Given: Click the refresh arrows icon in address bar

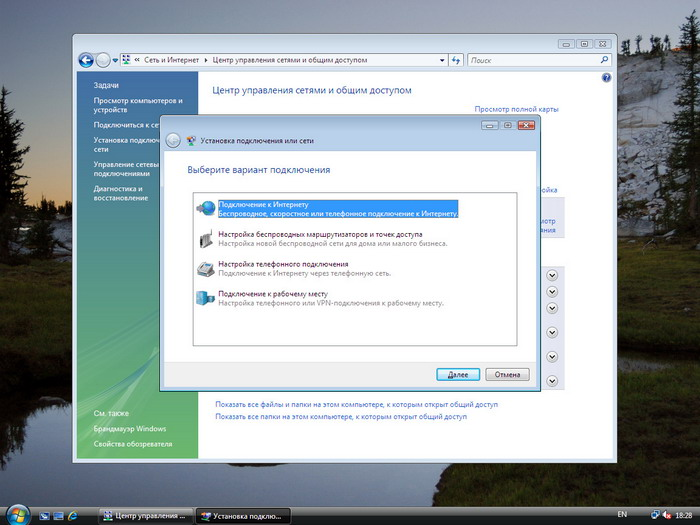Looking at the screenshot, I should 456,60.
